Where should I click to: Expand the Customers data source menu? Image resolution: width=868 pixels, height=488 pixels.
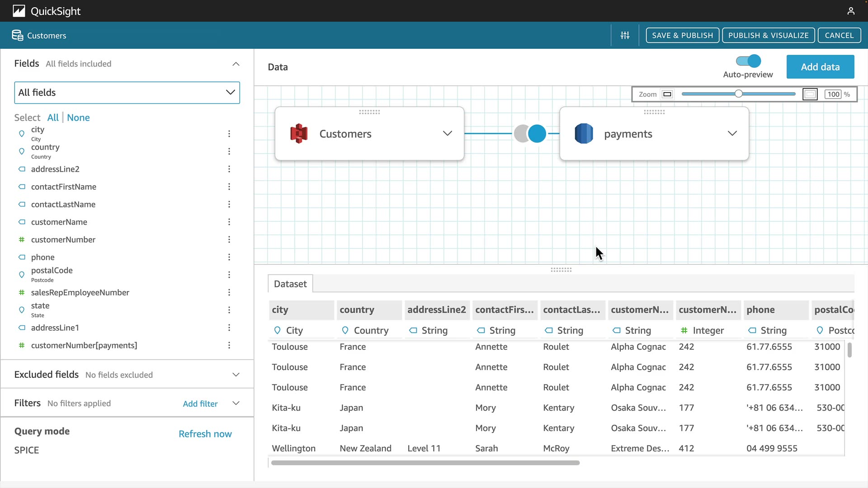447,134
